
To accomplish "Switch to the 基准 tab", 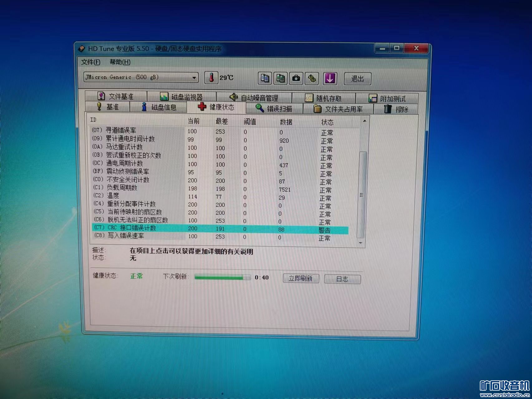I will [107, 107].
